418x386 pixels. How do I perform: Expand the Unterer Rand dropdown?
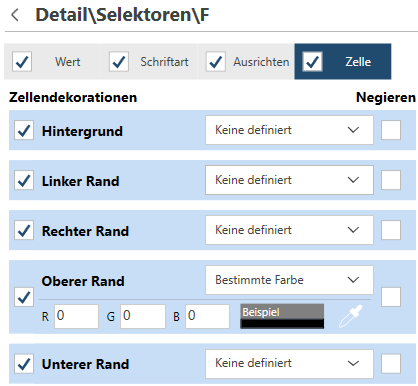tap(289, 364)
